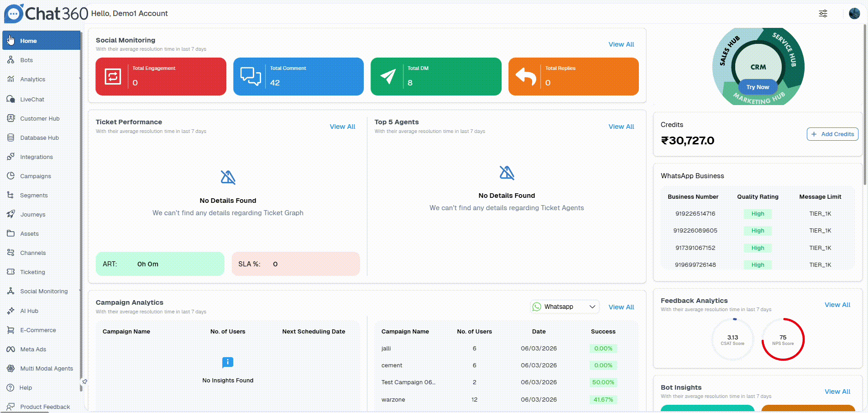Open the user profile avatar
This screenshot has width=868, height=413.
click(854, 13)
